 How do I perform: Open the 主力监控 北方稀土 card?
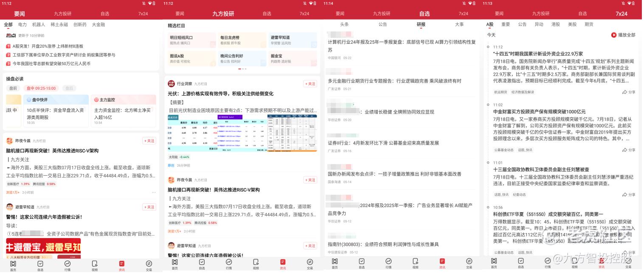pos(124,111)
